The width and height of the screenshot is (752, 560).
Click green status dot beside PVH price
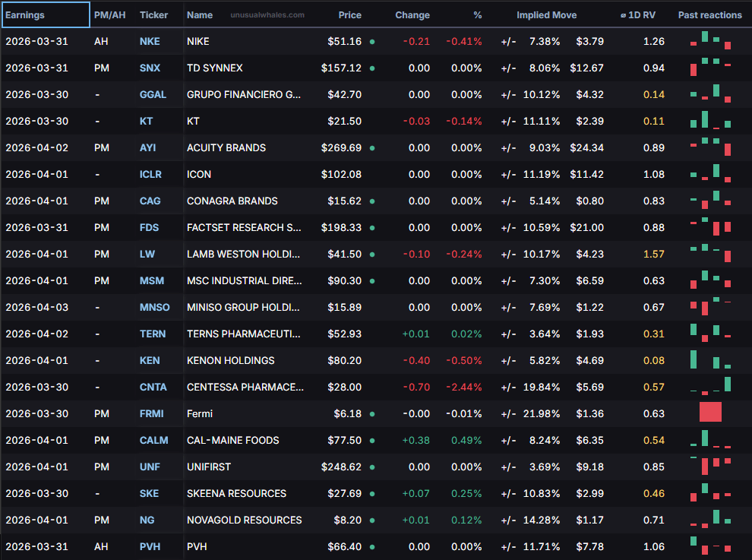(372, 547)
